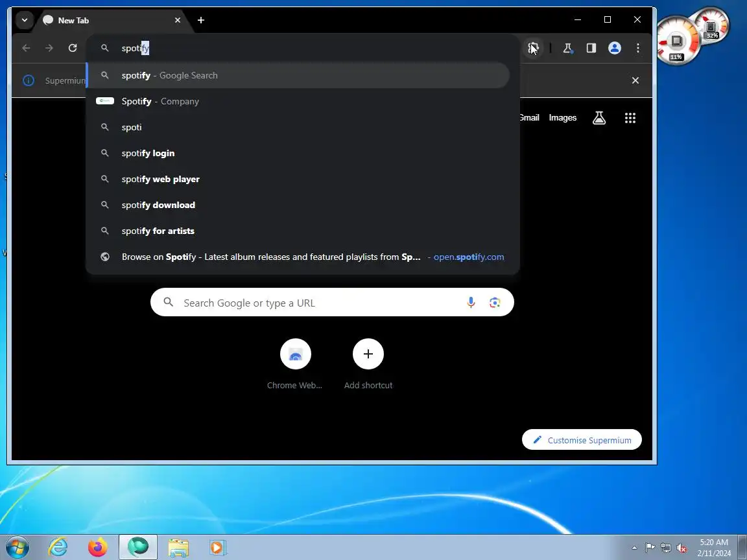Screen dimensions: 747x560
Task: Open the user profile avatar
Action: [615, 48]
